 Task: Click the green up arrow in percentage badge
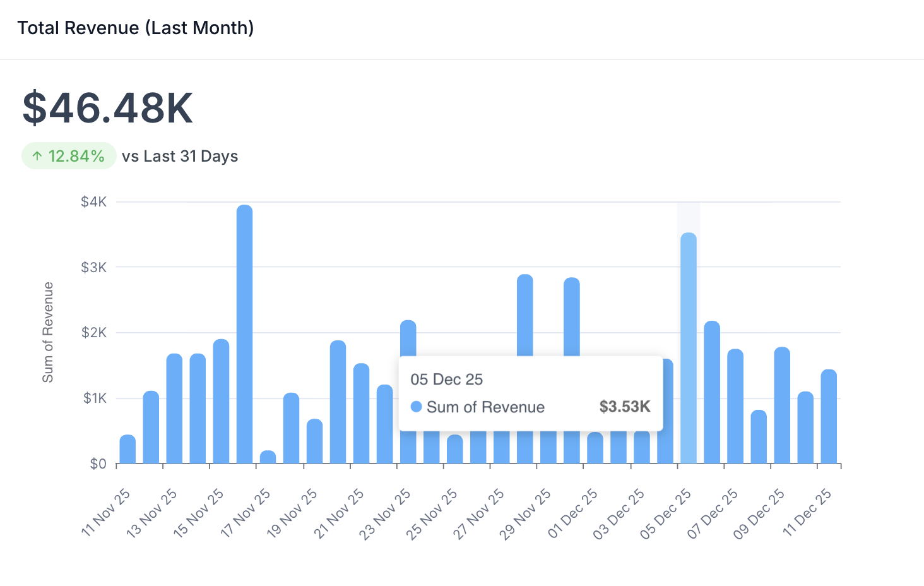point(37,156)
